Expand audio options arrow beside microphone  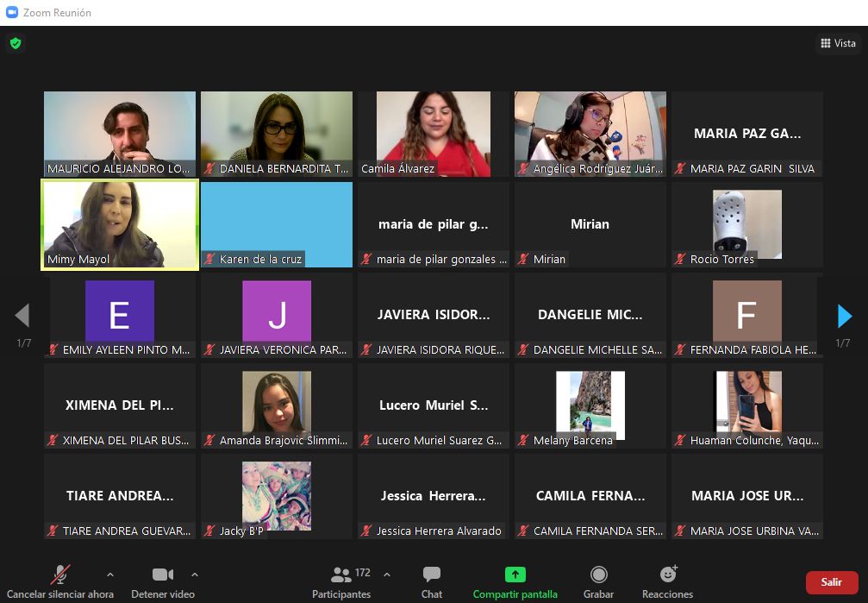tap(109, 574)
